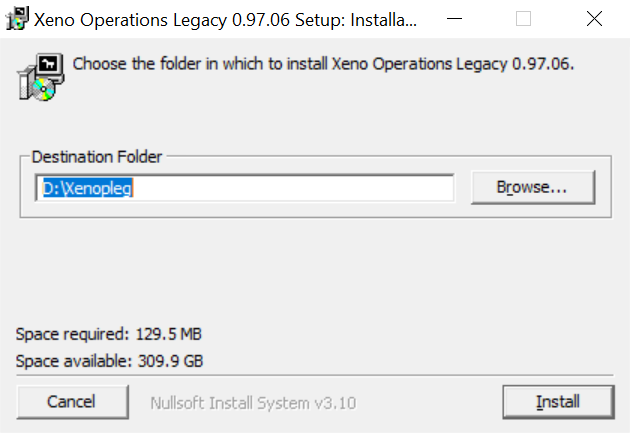The height and width of the screenshot is (433, 630).
Task: Click the large computer and CD installer icon
Action: point(40,77)
